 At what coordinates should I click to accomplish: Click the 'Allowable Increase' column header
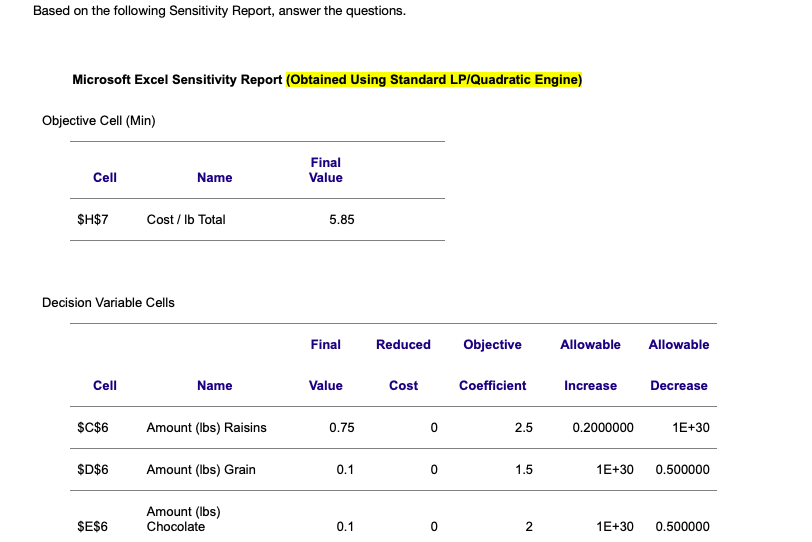[x=590, y=365]
